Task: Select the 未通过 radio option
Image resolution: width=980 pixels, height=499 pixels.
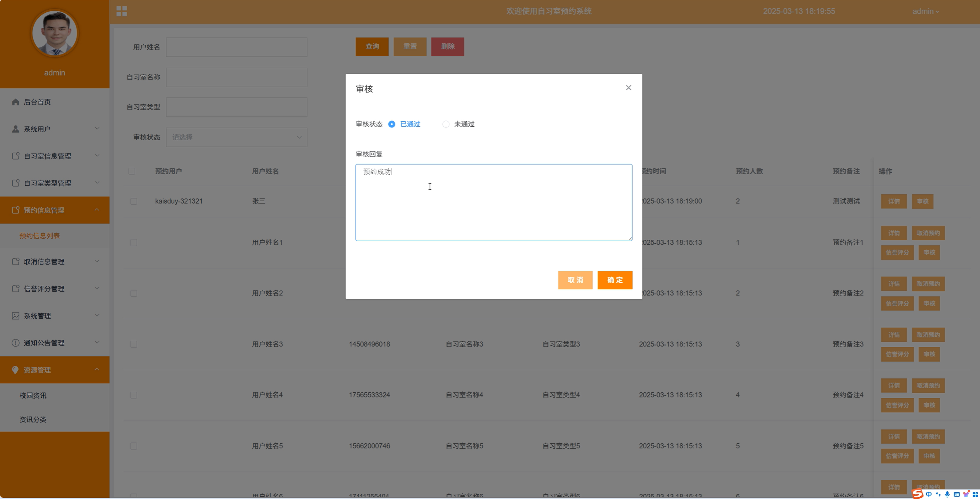Action: pos(446,124)
